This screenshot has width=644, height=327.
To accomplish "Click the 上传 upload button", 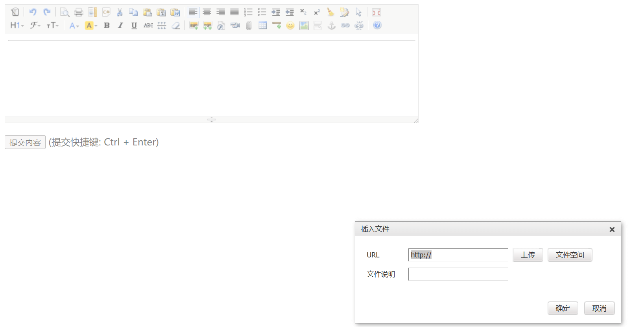I will point(528,255).
